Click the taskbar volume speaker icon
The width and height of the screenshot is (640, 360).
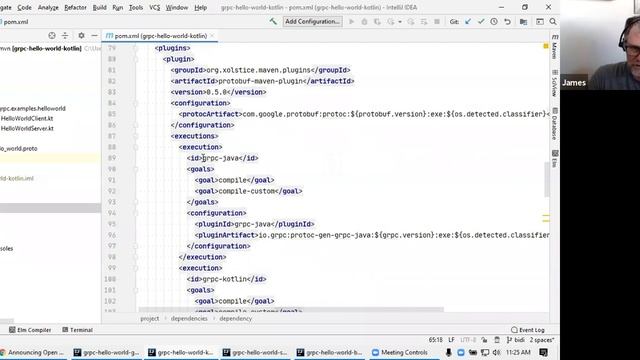(496, 352)
